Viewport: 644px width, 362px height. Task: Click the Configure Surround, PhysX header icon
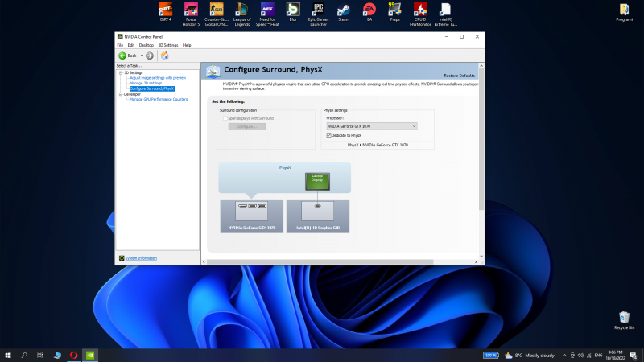[213, 71]
